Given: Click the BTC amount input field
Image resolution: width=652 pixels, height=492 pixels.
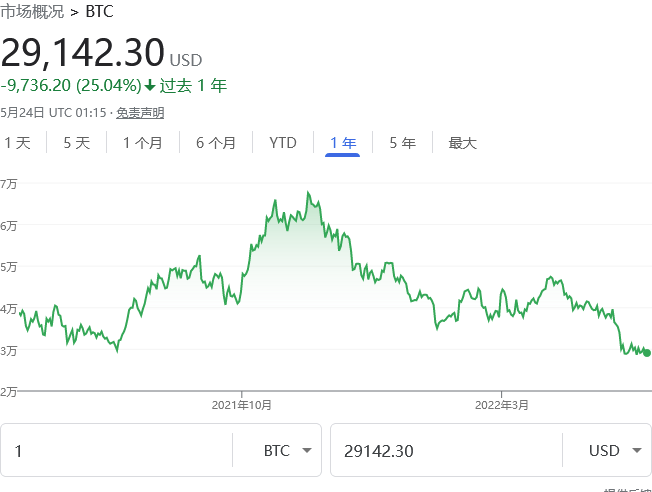Looking at the screenshot, I should tap(115, 451).
